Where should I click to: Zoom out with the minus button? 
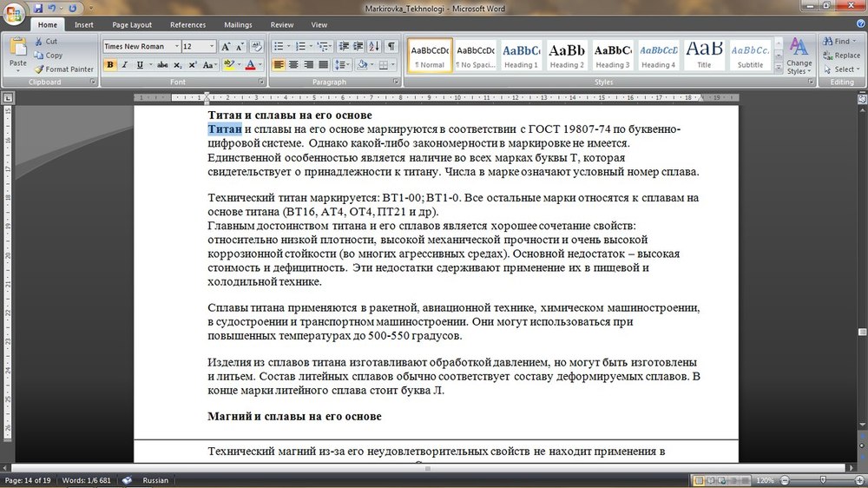click(x=785, y=480)
